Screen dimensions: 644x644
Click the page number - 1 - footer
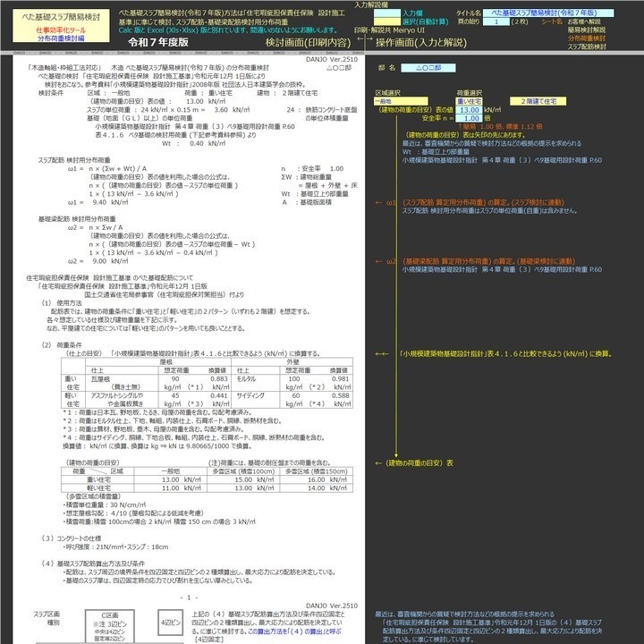coord(189,597)
